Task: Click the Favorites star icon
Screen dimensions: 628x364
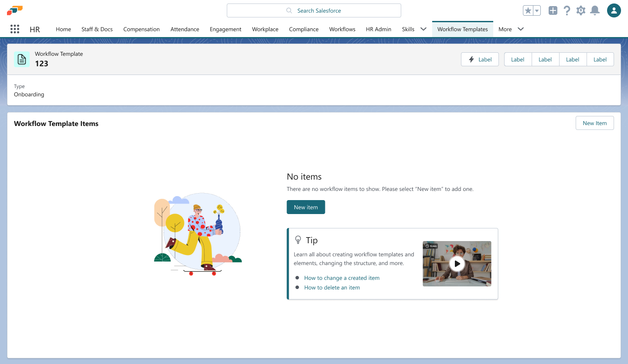Action: point(528,11)
